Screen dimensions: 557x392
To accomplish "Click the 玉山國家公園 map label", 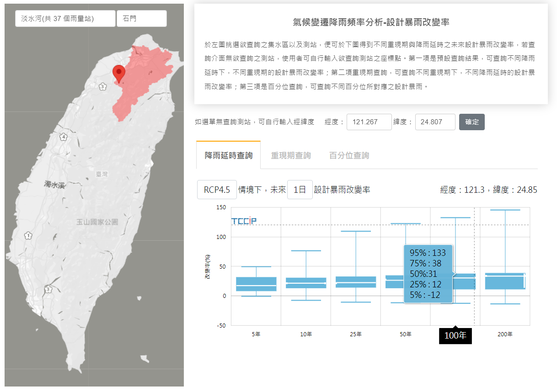I will tap(97, 222).
